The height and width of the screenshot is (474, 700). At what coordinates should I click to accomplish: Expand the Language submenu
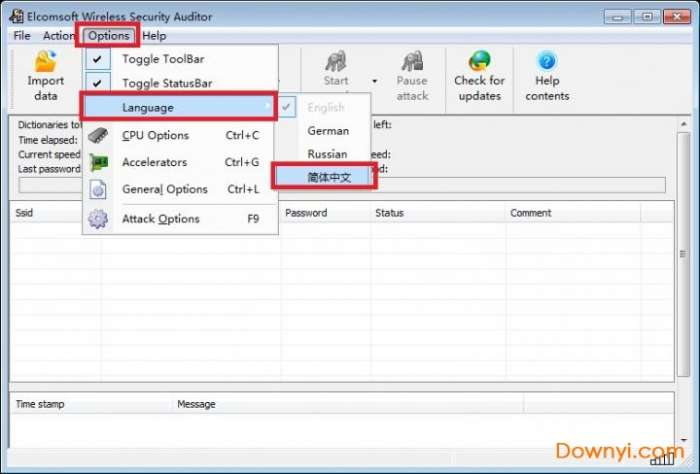coord(179,107)
